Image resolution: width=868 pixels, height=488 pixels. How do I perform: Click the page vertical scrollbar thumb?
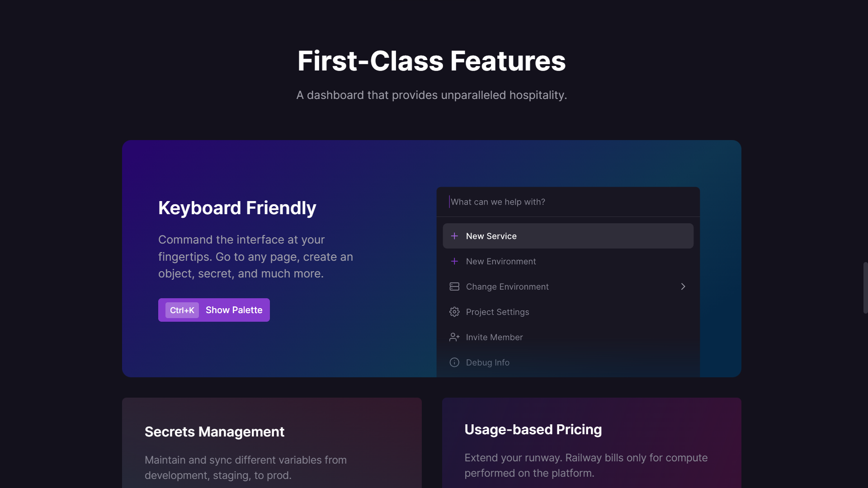[x=865, y=288]
